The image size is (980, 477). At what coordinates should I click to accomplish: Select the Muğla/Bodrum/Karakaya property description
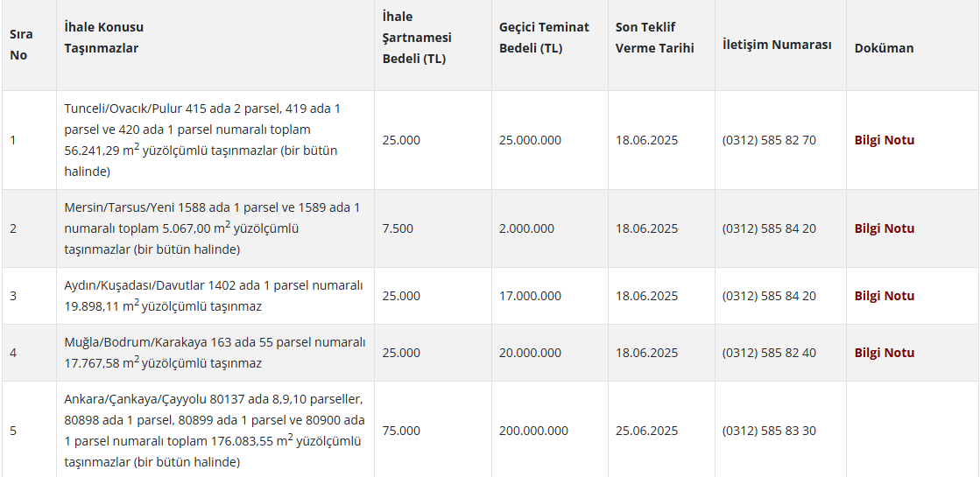click(x=214, y=353)
